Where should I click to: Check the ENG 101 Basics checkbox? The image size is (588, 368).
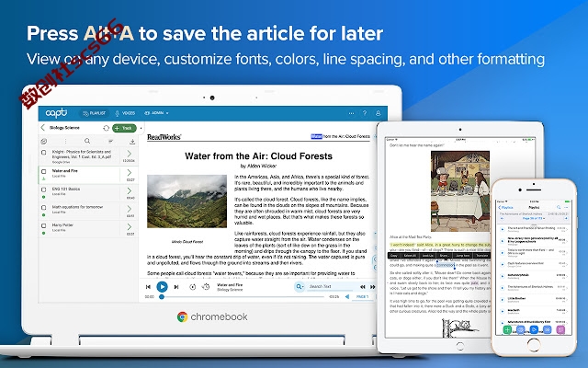tap(43, 190)
